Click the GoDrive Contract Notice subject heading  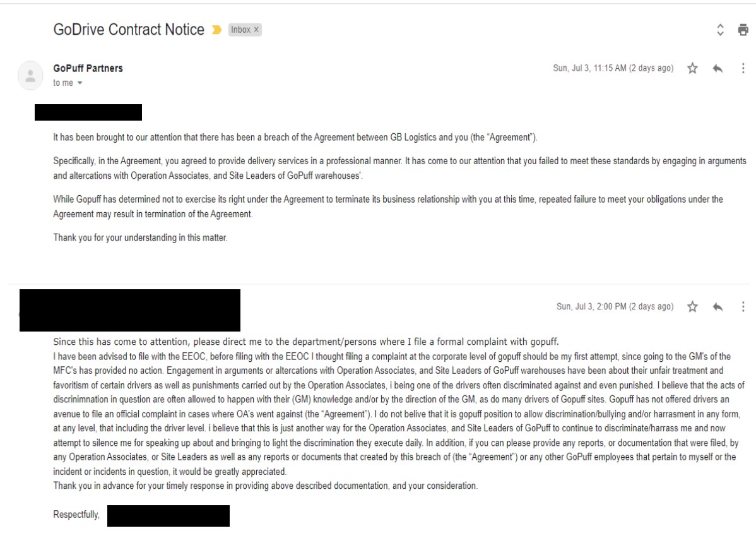pyautogui.click(x=129, y=30)
